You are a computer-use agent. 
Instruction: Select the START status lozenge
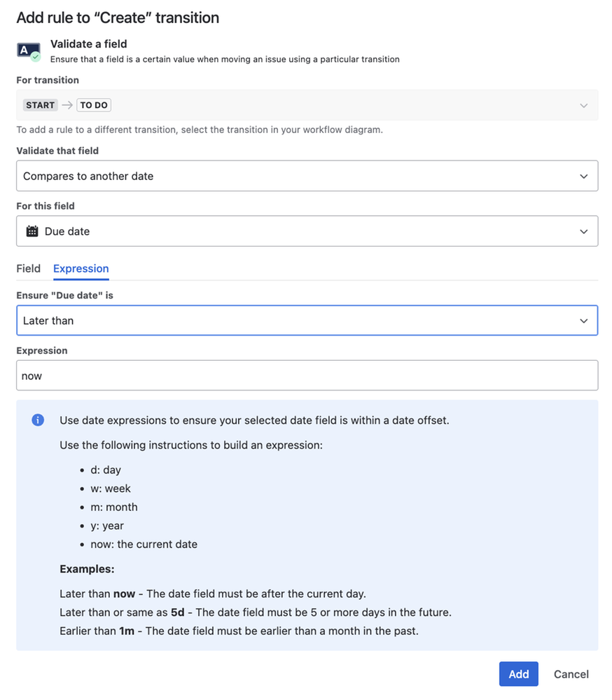40,105
